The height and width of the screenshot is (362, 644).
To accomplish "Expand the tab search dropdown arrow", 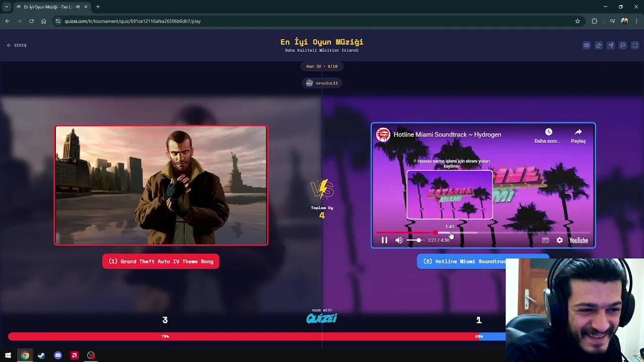I will click(7, 7).
